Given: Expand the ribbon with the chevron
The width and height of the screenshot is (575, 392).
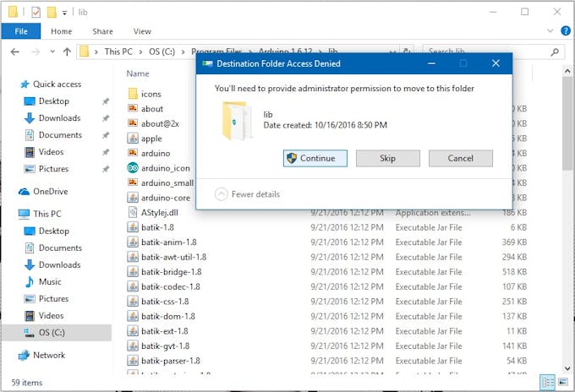Looking at the screenshot, I should 550,31.
